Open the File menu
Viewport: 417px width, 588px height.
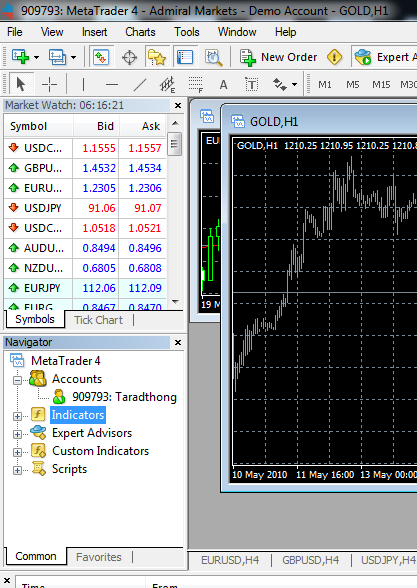[x=15, y=32]
